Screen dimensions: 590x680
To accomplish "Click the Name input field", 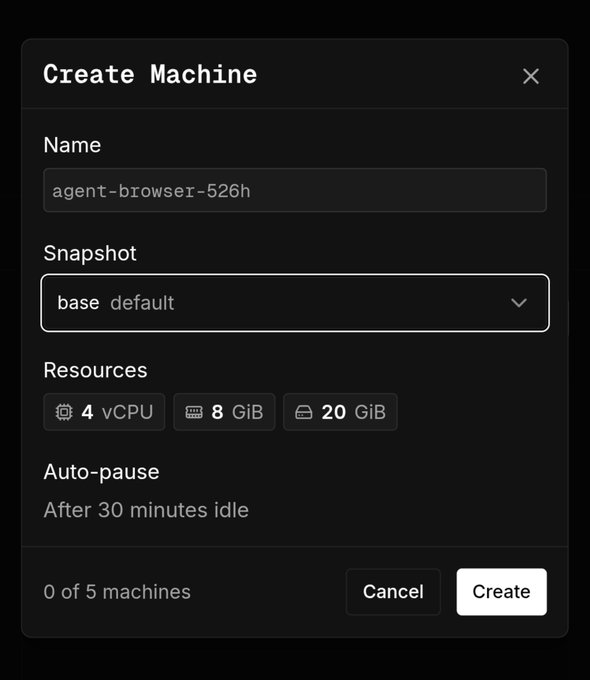I will pos(295,190).
